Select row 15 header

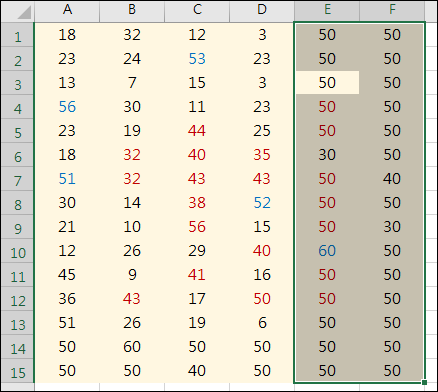(18, 371)
